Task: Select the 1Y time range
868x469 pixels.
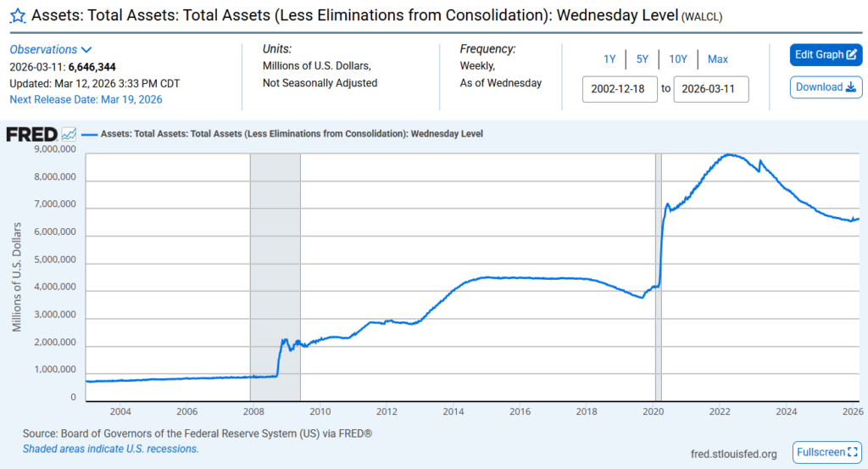Action: tap(609, 59)
